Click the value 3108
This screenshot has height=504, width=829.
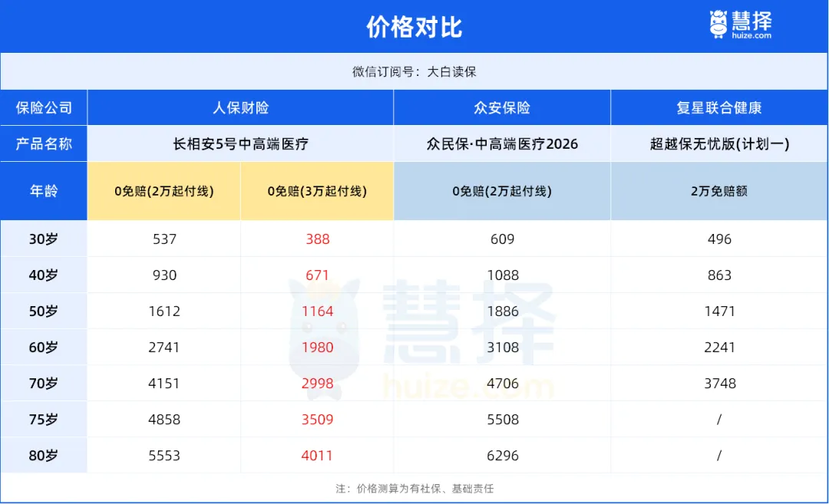point(503,348)
